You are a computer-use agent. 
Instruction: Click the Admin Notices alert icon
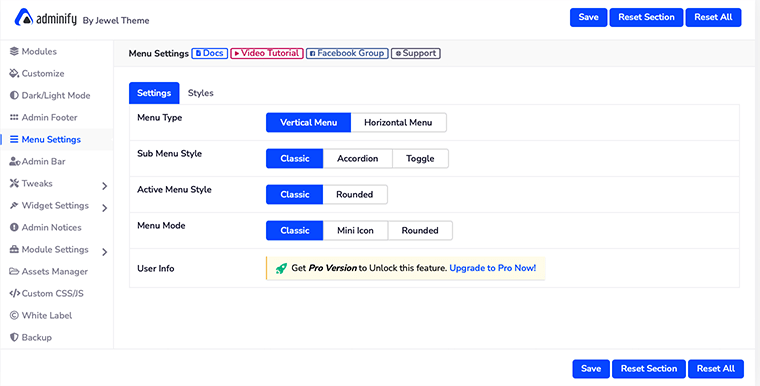tap(14, 227)
